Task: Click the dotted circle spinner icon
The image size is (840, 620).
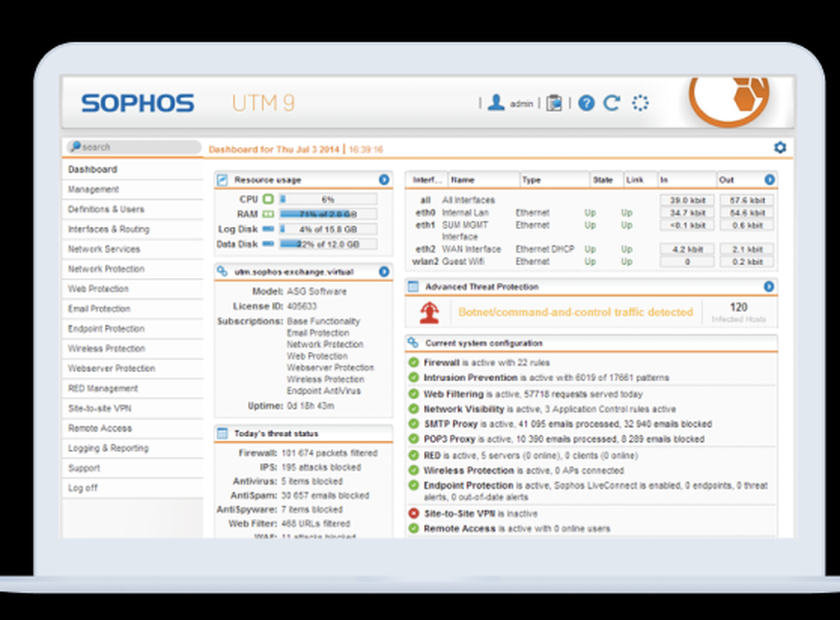Action: pos(639,102)
